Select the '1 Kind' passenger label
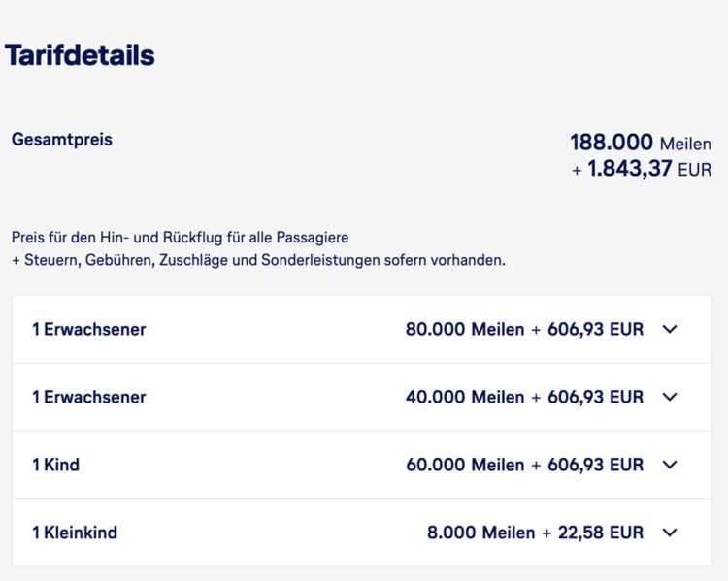The image size is (728, 581). [55, 465]
